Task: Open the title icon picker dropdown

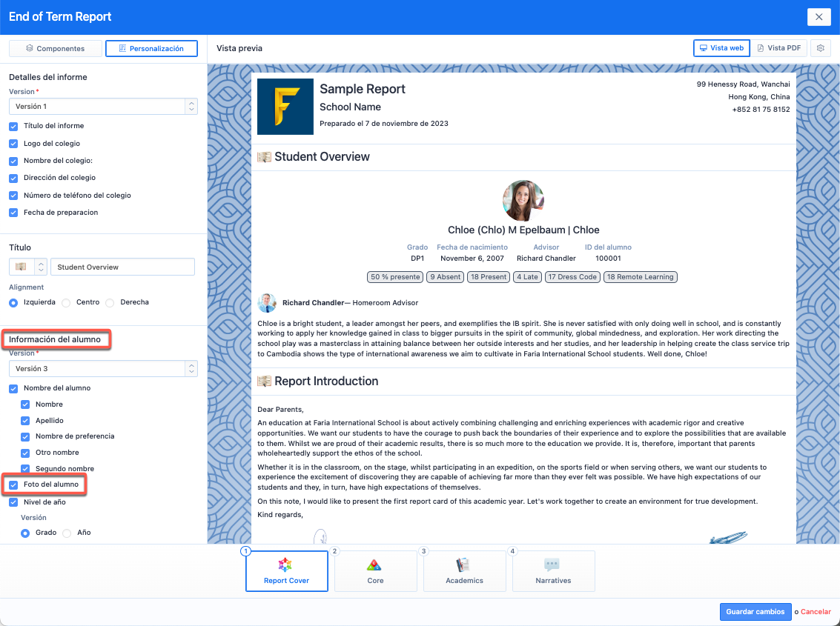Action: (28, 267)
